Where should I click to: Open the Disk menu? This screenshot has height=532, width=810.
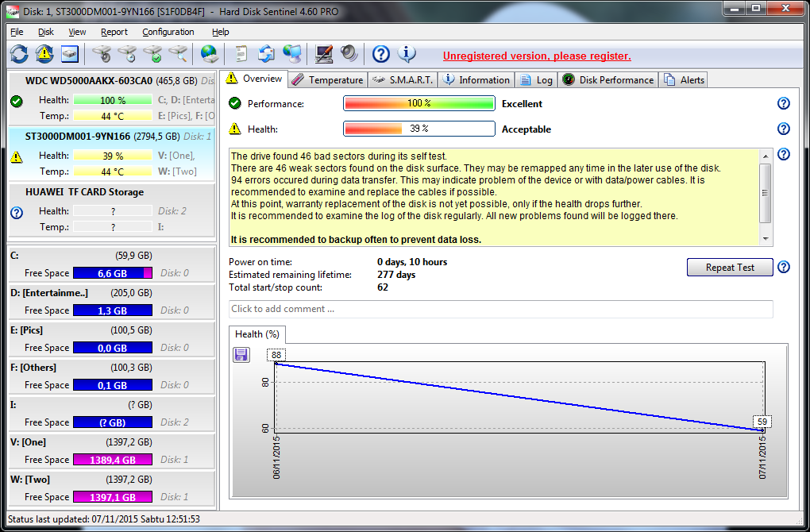point(46,32)
